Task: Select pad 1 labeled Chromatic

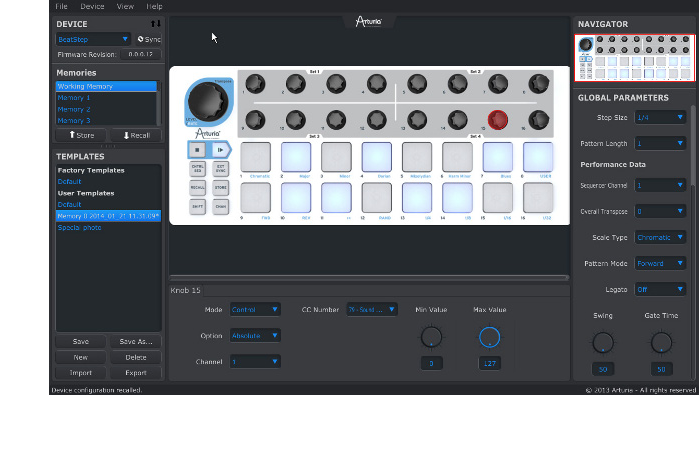Action: pos(256,157)
